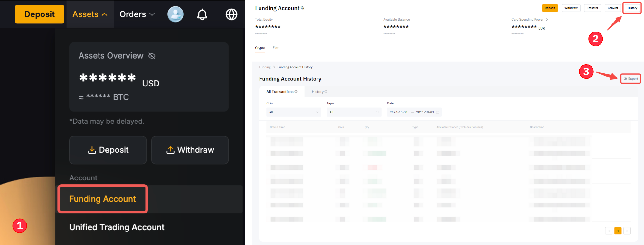Click the help icon beside All Transactions
The height and width of the screenshot is (245, 644).
[296, 92]
